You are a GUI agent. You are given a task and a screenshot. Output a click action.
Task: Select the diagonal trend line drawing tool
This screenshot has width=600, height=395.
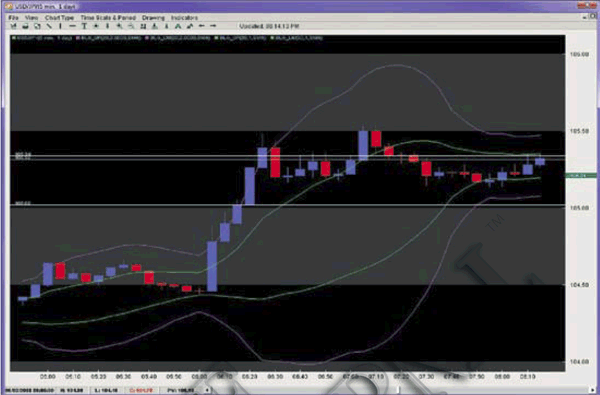click(49, 26)
